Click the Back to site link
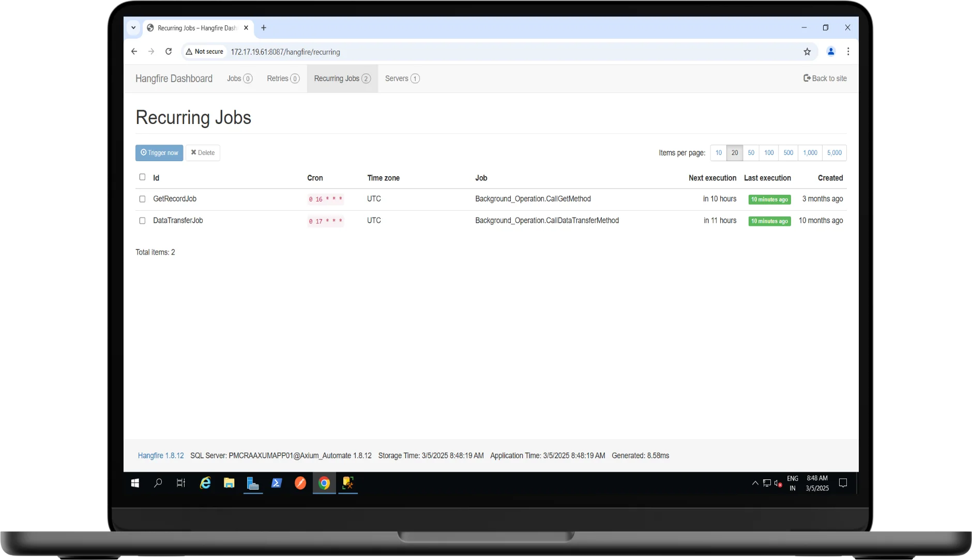The image size is (972, 560). click(825, 79)
